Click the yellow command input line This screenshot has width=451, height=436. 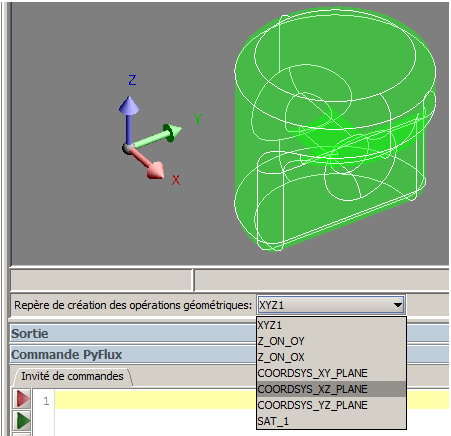[x=252, y=400]
